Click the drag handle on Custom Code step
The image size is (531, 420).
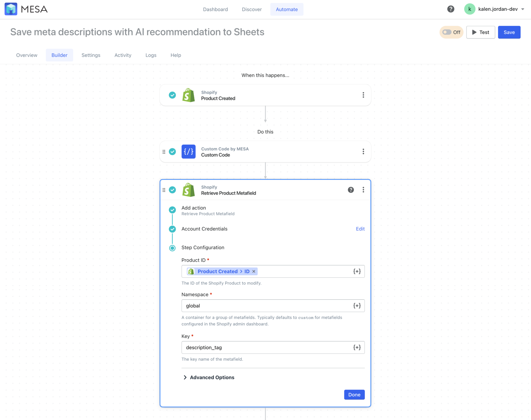pyautogui.click(x=164, y=151)
